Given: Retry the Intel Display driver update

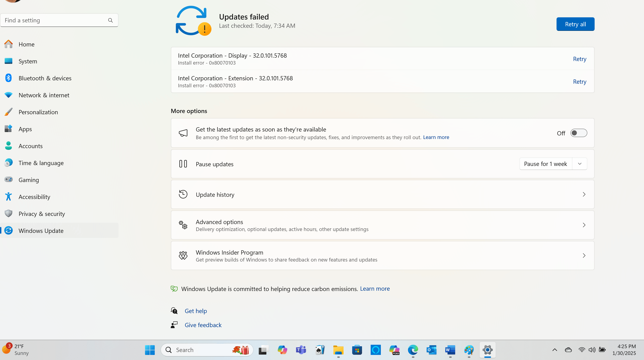Looking at the screenshot, I should [580, 59].
